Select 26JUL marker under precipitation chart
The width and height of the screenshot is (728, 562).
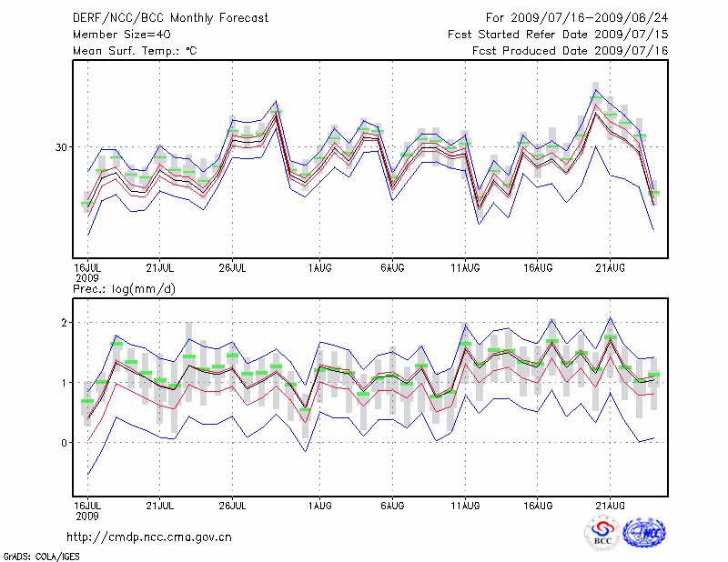click(233, 504)
